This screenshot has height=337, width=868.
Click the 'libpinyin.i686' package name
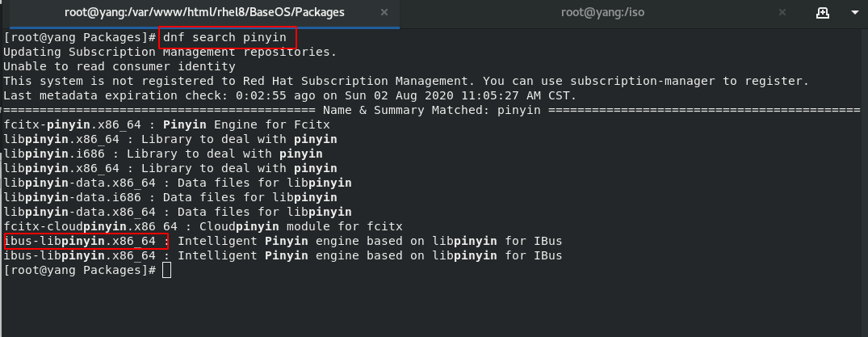point(54,153)
